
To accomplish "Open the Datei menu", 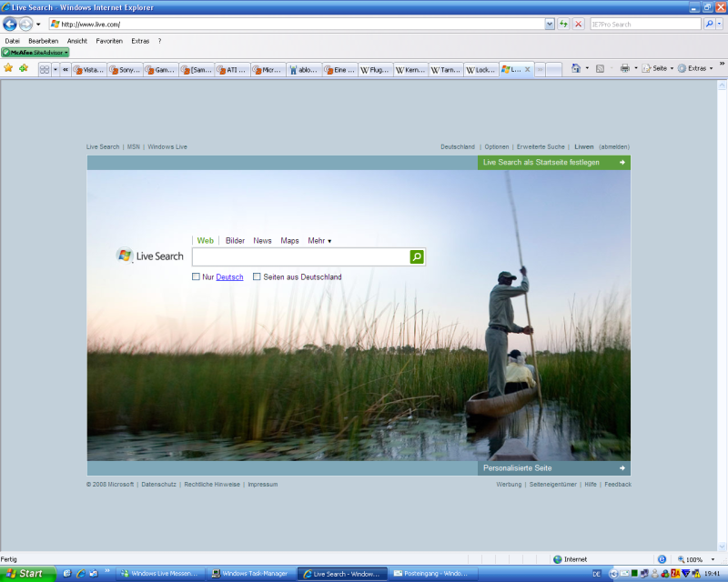I will pyautogui.click(x=13, y=41).
